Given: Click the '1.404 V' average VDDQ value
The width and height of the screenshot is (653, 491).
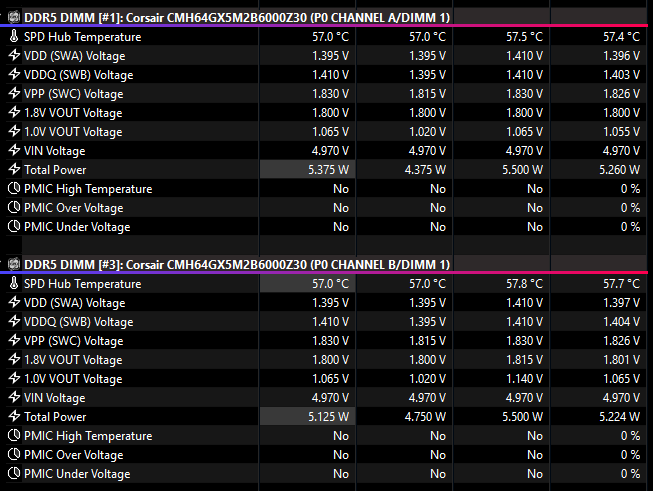Looking at the screenshot, I should (x=621, y=322).
